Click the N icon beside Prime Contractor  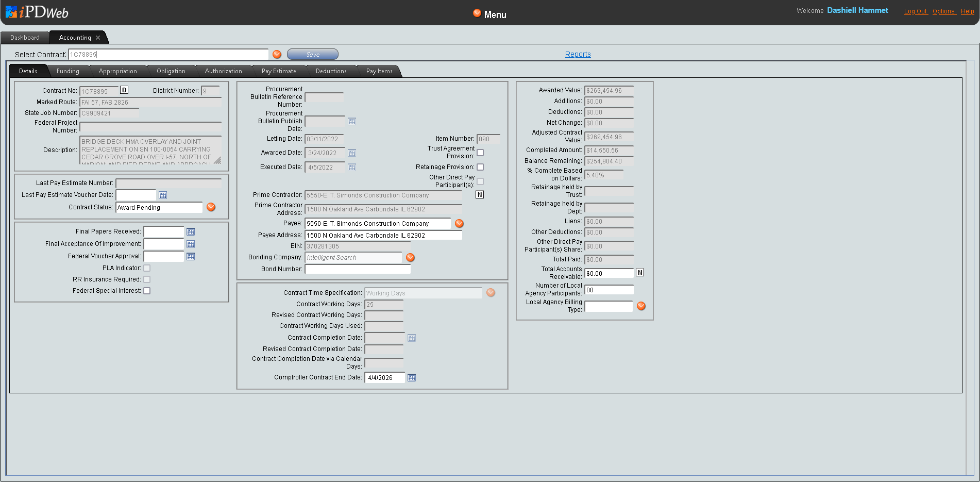click(480, 195)
